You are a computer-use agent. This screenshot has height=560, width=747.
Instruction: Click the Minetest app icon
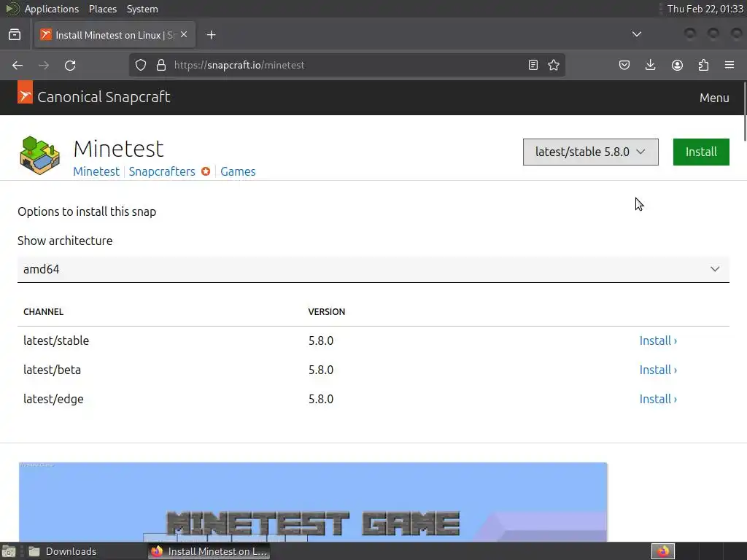pos(40,155)
